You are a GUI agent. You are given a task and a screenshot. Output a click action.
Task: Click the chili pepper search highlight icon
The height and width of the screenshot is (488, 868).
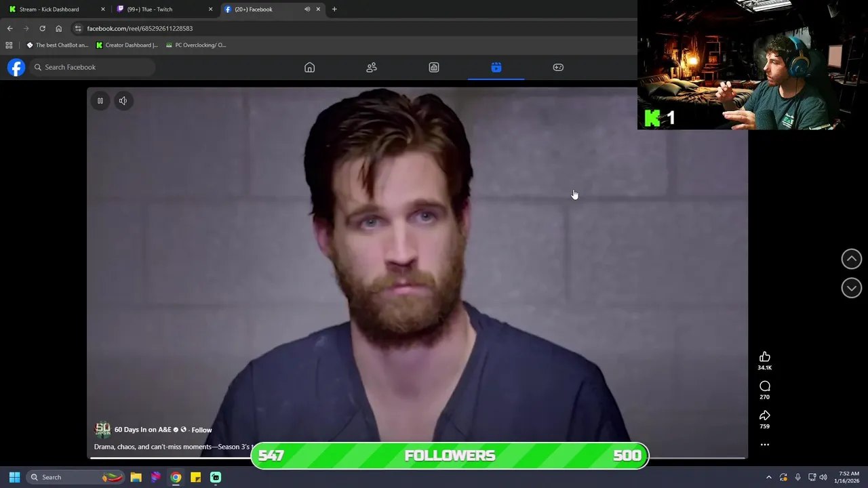pos(113,477)
